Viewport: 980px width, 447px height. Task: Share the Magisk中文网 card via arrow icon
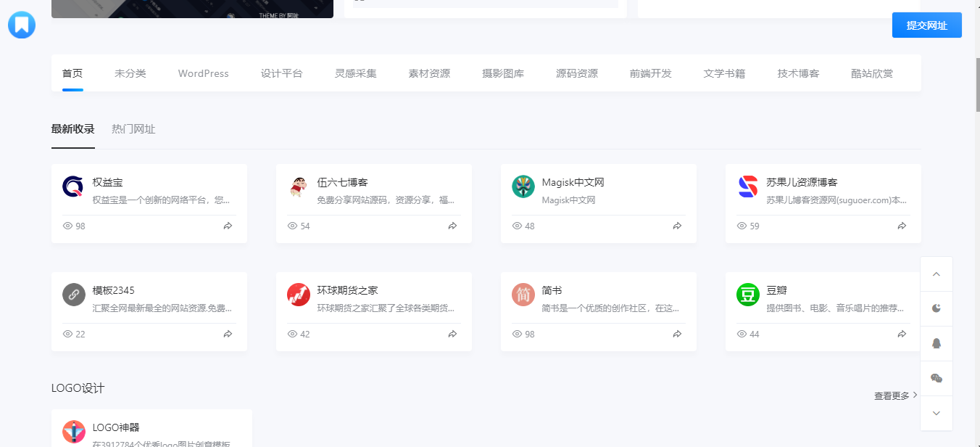pos(677,226)
